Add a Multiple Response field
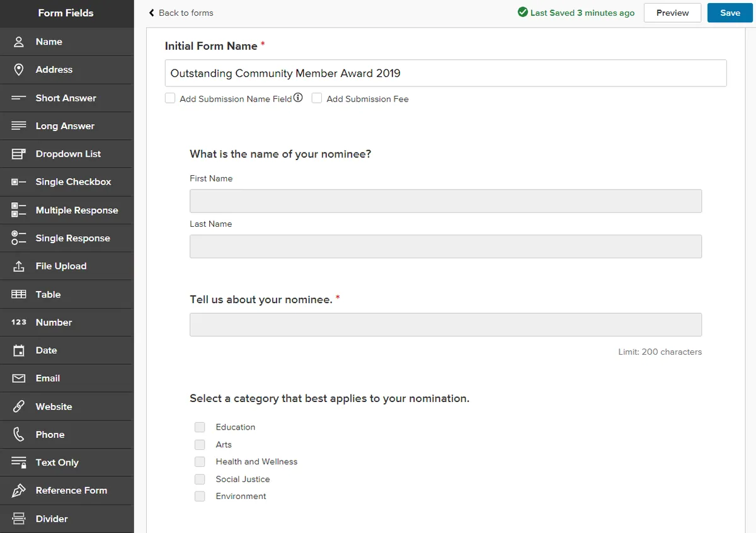This screenshot has width=756, height=533. [x=76, y=210]
